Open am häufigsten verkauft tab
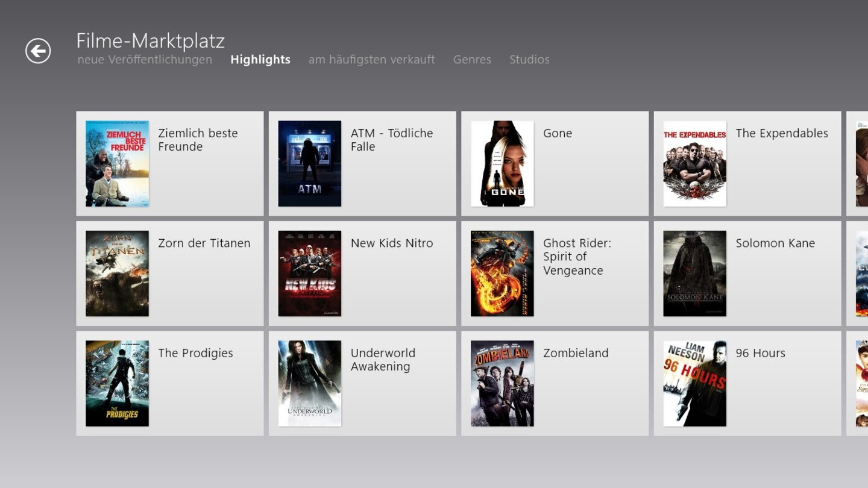Screen dimensions: 868x488 (x=372, y=60)
